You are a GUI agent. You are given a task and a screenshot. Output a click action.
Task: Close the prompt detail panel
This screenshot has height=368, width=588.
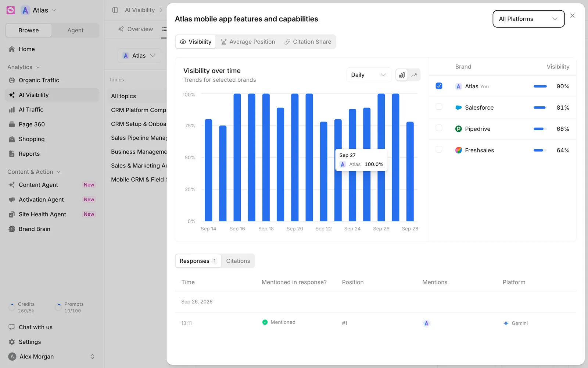[573, 15]
